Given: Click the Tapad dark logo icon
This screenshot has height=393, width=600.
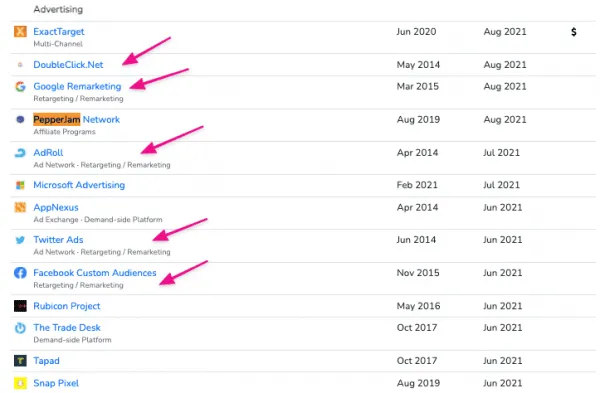Looking at the screenshot, I should pos(20,361).
